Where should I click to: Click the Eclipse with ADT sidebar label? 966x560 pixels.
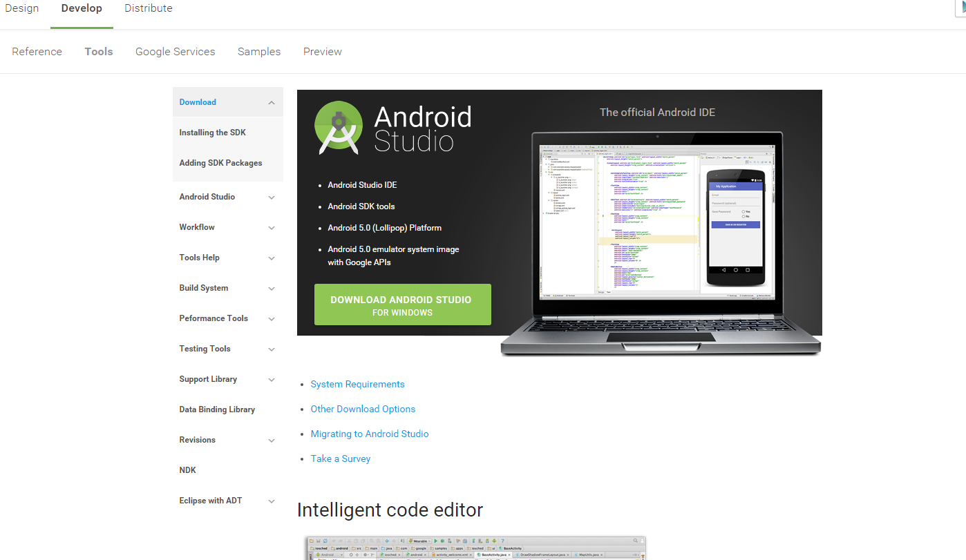pyautogui.click(x=211, y=501)
